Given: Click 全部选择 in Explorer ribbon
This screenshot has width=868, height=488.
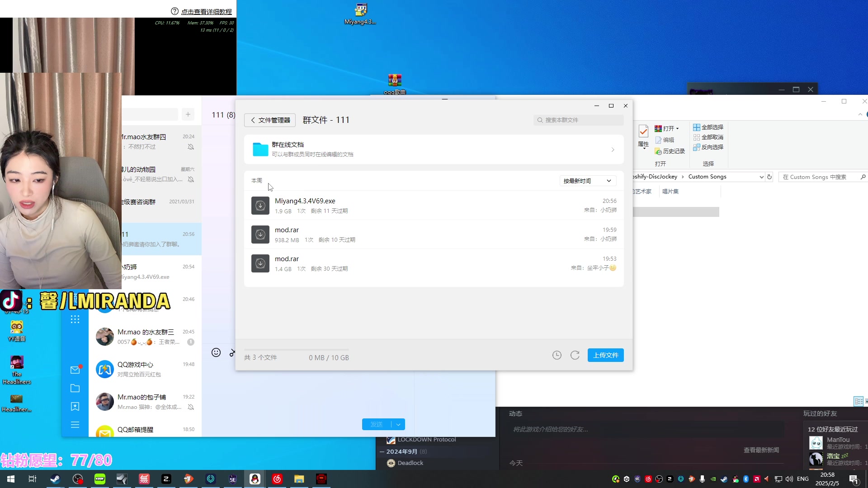Looking at the screenshot, I should (x=708, y=127).
